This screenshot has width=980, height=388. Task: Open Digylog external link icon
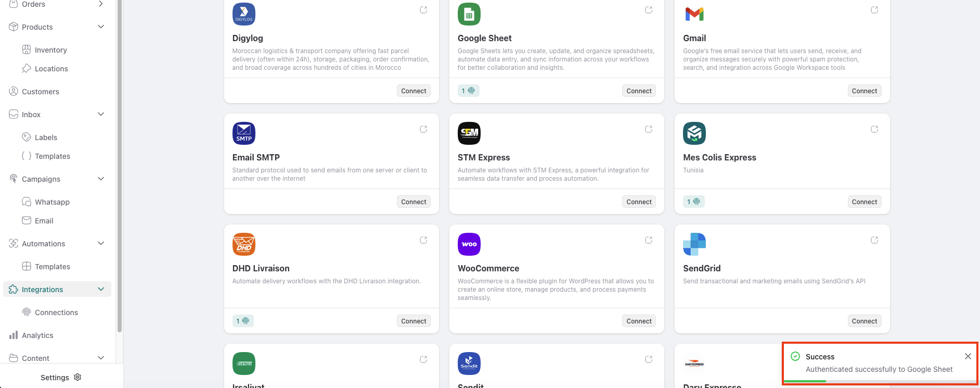(423, 10)
